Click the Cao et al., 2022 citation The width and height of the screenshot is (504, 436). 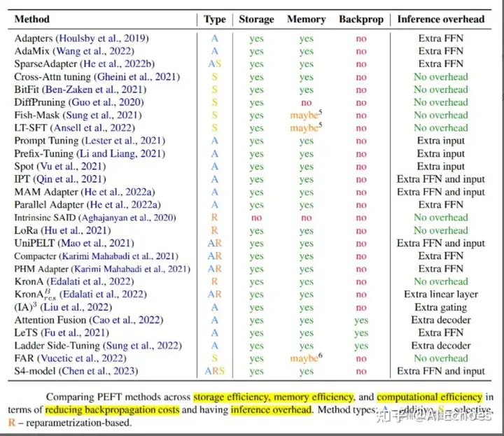[x=126, y=320]
